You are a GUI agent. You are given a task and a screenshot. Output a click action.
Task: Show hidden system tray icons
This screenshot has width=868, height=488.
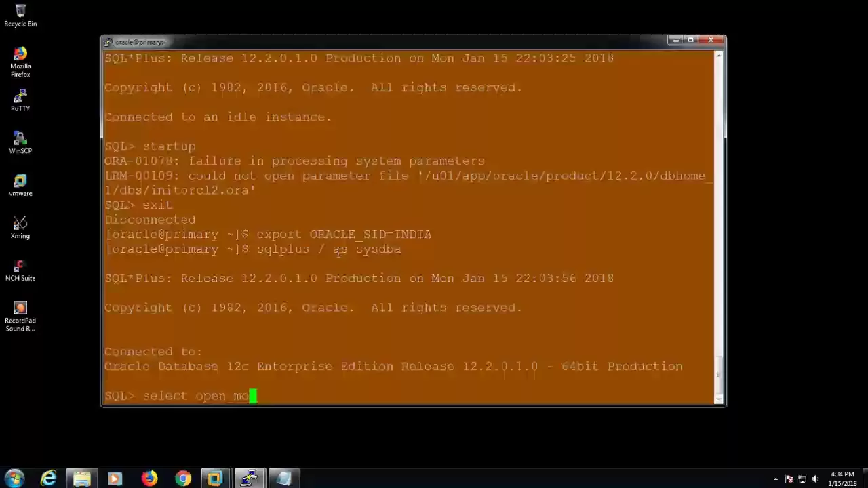coord(776,479)
